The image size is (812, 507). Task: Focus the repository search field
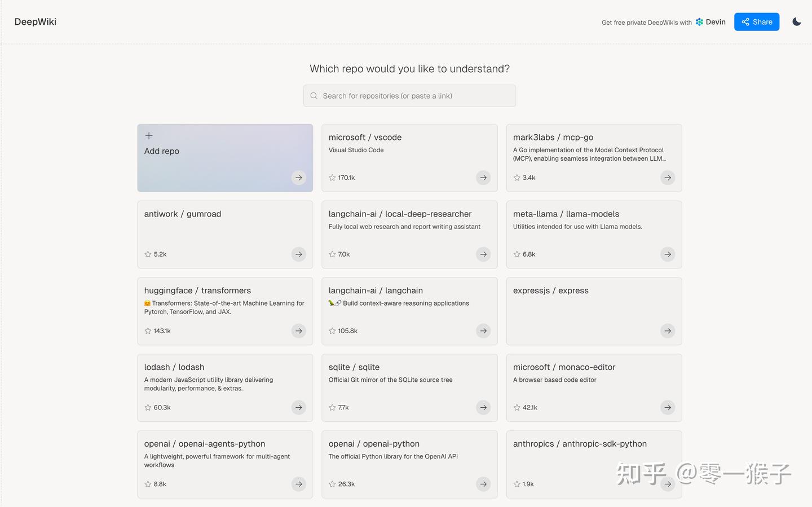click(x=409, y=96)
